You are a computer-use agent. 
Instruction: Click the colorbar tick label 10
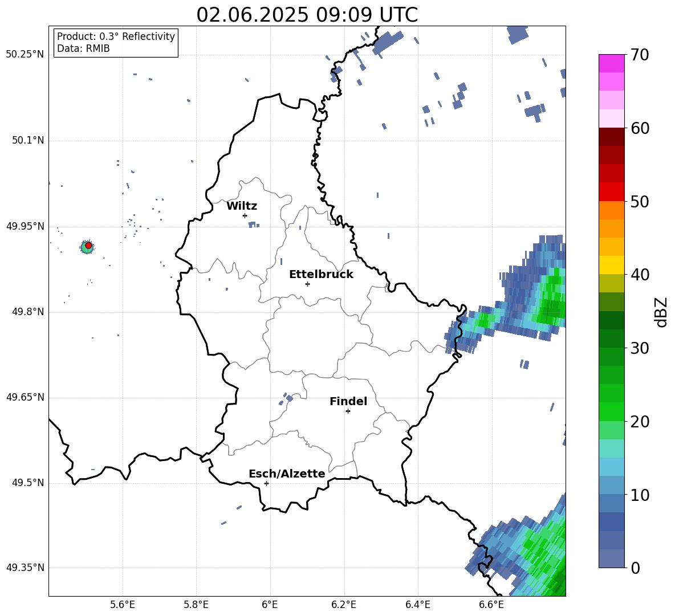point(640,495)
